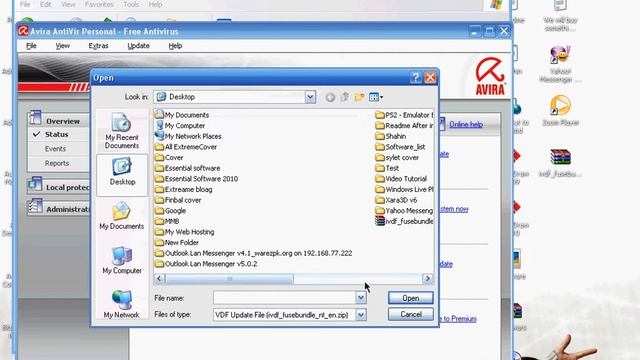
Task: Open Zoom Player desktop shortcut
Action: [560, 111]
